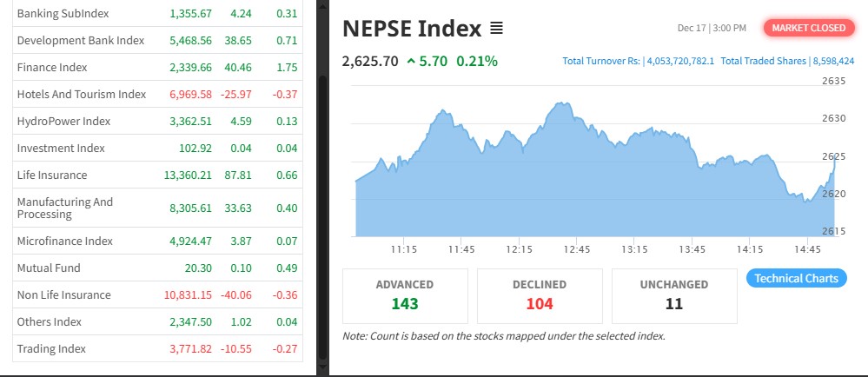Click the Unchanged stocks count box

click(x=674, y=294)
